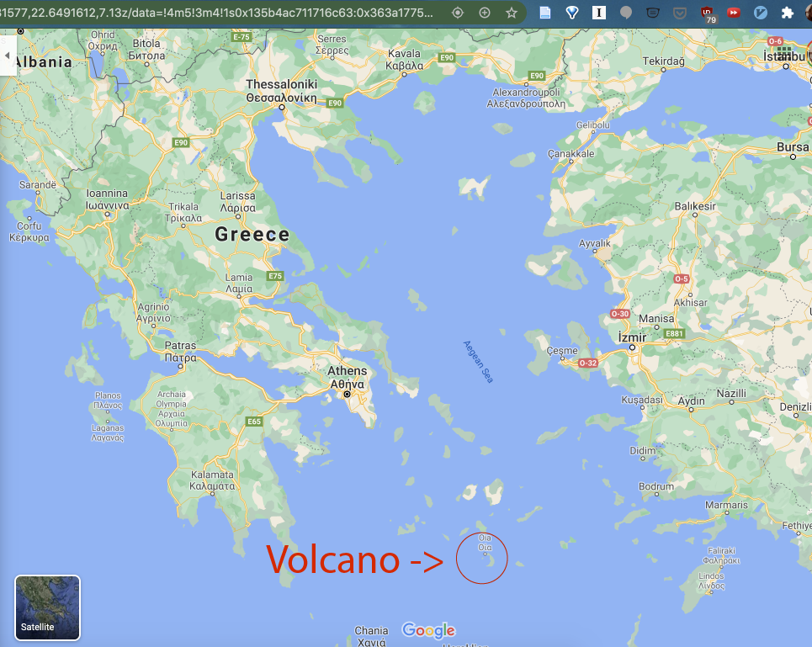Image resolution: width=812 pixels, height=647 pixels.
Task: Open uBlock Origin extension with 79 badge
Action: tap(708, 14)
